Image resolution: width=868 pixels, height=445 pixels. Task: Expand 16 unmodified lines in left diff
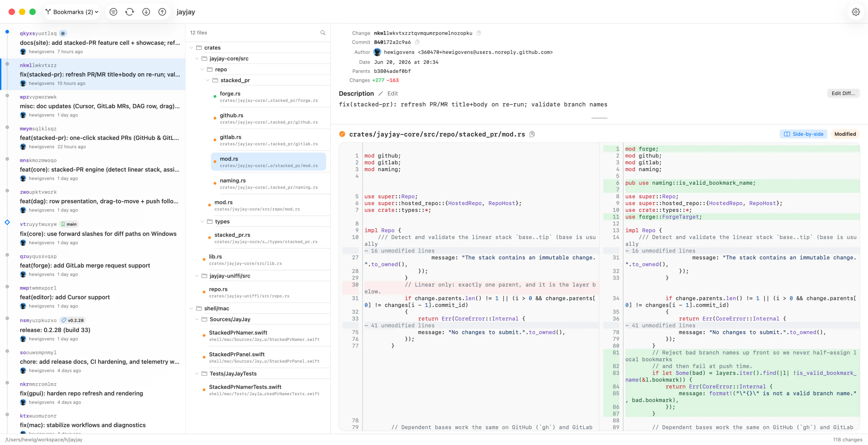(471, 251)
